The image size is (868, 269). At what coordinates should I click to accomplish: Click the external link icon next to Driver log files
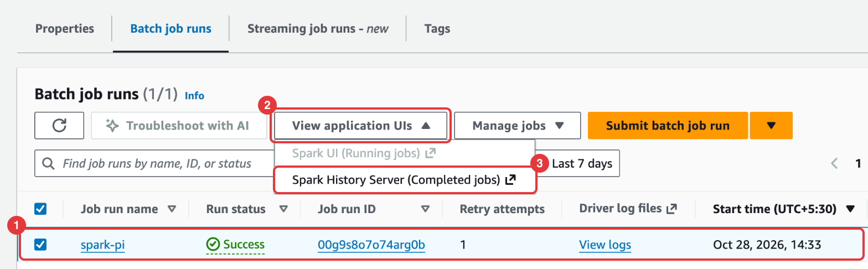(x=672, y=209)
